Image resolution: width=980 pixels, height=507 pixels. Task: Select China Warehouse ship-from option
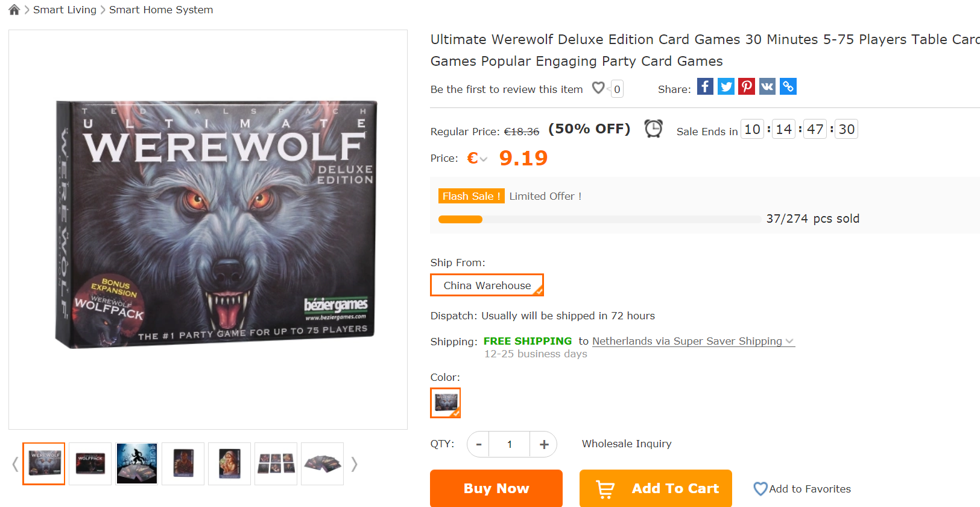487,285
